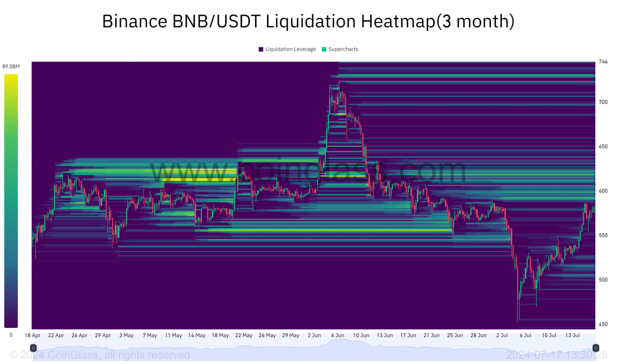617x364 pixels.
Task: Click the 6 Jul date label
Action: (x=525, y=335)
